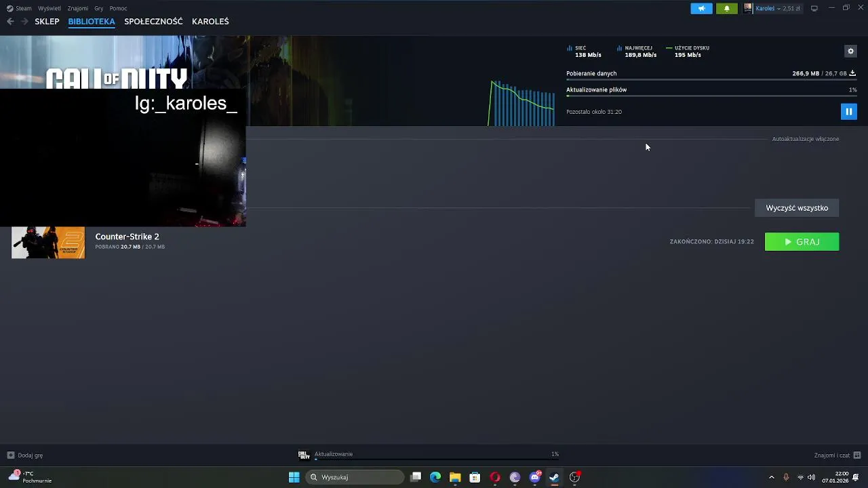Click the Karoleś profile avatar
This screenshot has width=868, height=488.
748,8
